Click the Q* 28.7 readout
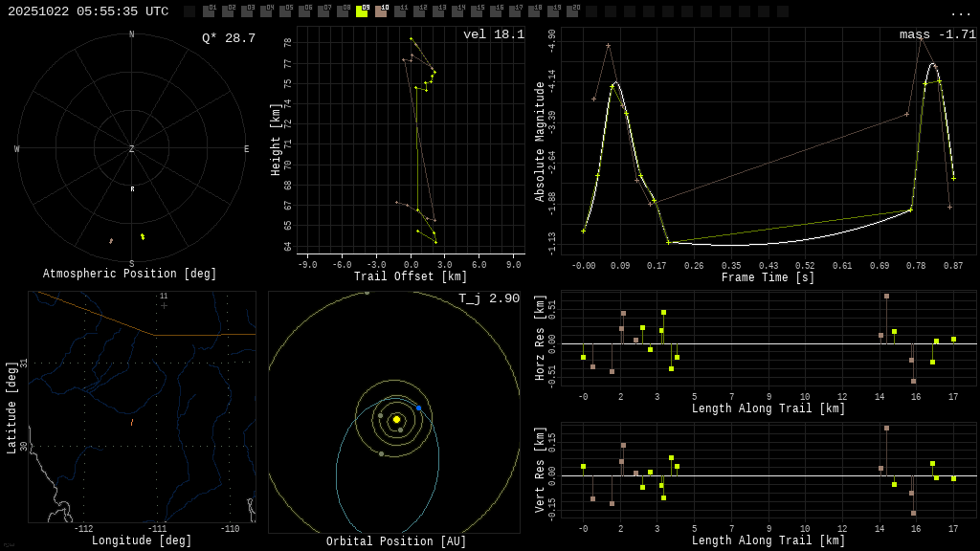The width and height of the screenshot is (980, 551). (x=229, y=38)
